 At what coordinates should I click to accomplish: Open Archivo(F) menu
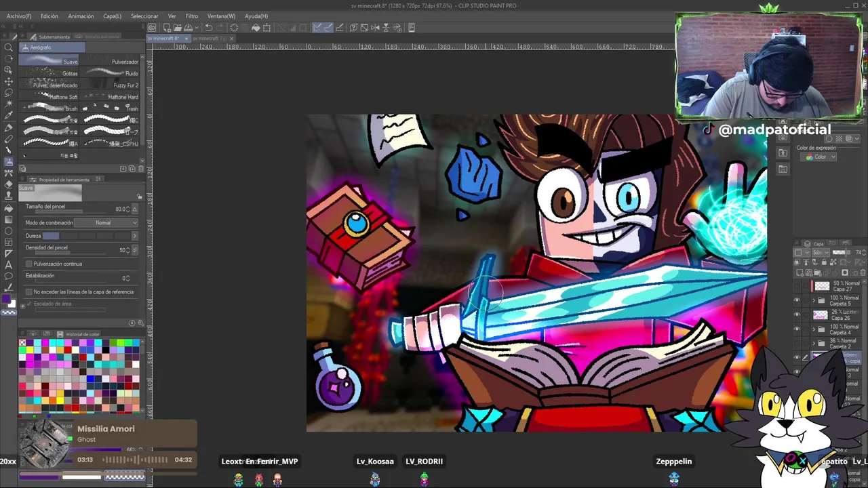coord(19,16)
